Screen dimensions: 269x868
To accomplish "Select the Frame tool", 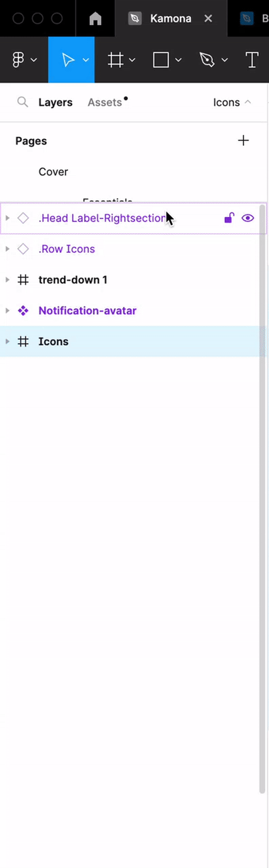I will pos(115,60).
